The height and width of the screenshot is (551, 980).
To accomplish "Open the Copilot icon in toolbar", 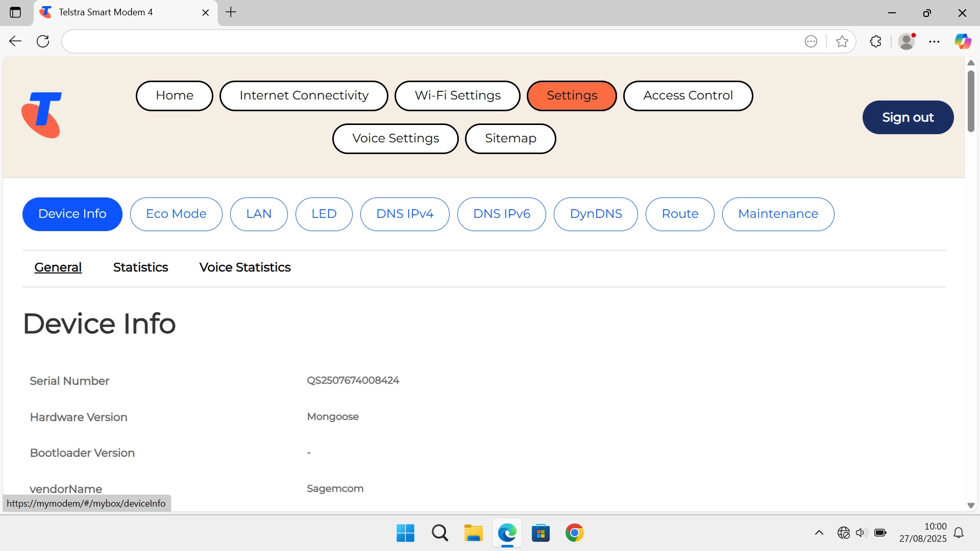I will tap(963, 41).
